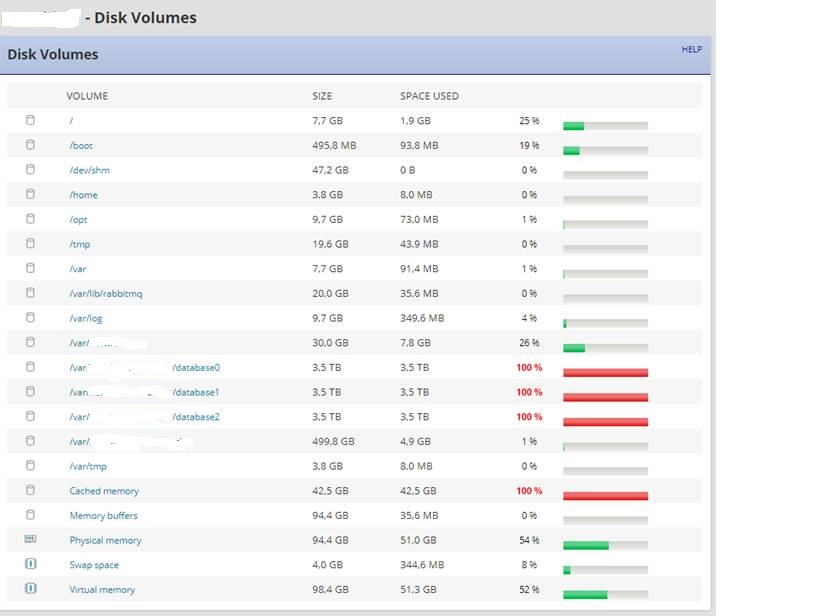The height and width of the screenshot is (616, 825).
Task: Click the disk icon next to /boot
Action: pyautogui.click(x=31, y=145)
